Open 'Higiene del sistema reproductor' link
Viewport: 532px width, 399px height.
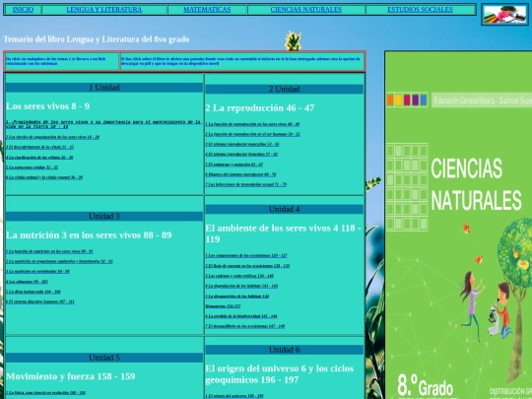coord(240,174)
